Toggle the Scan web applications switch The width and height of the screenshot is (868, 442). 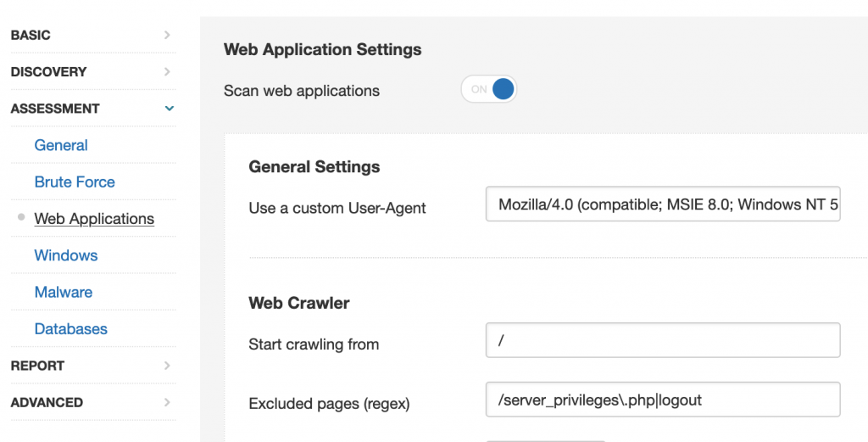489,89
